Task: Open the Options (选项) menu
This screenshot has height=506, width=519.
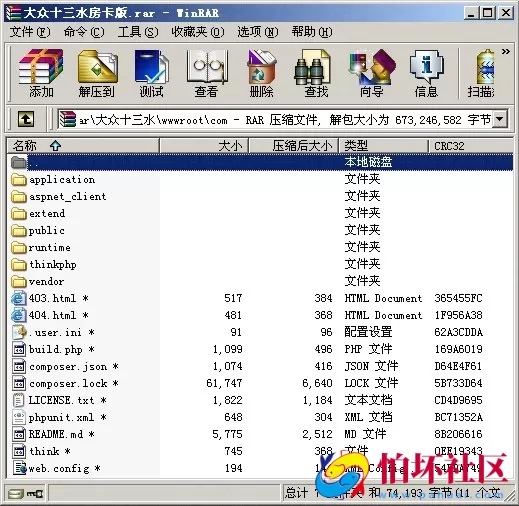Action: click(x=258, y=32)
